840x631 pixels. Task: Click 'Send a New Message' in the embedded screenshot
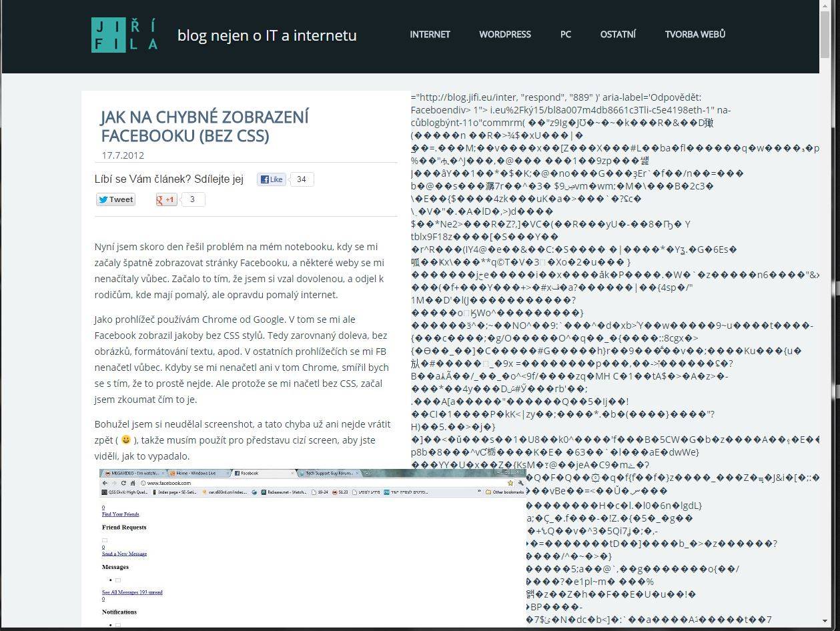(125, 554)
